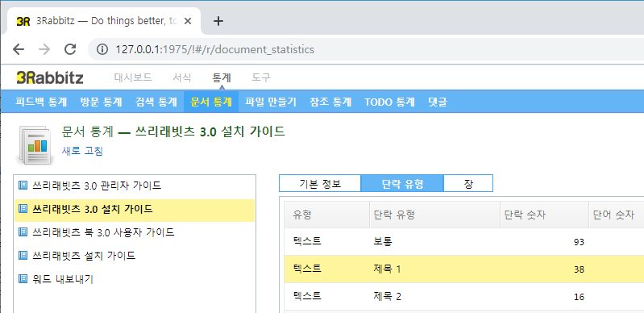Image resolution: width=644 pixels, height=313 pixels.
Task: Go to 검색 통계 submenu
Action: [156, 102]
